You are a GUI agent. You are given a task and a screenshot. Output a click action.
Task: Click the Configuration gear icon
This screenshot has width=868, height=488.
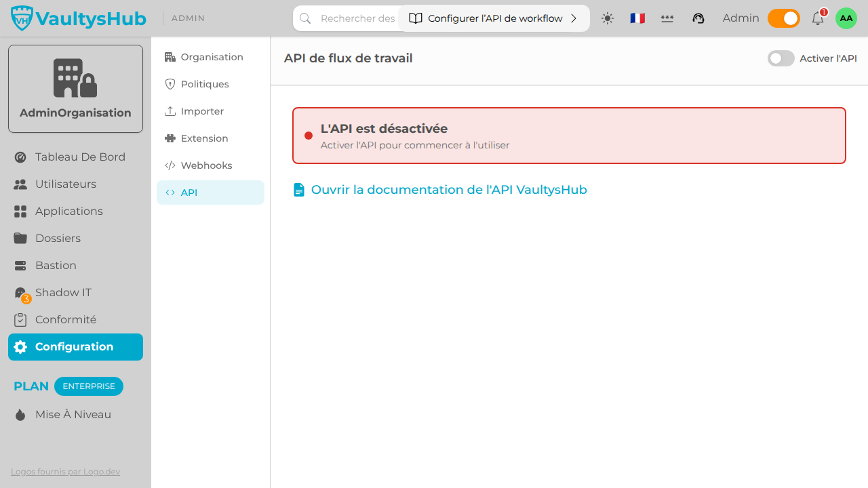[x=20, y=347]
